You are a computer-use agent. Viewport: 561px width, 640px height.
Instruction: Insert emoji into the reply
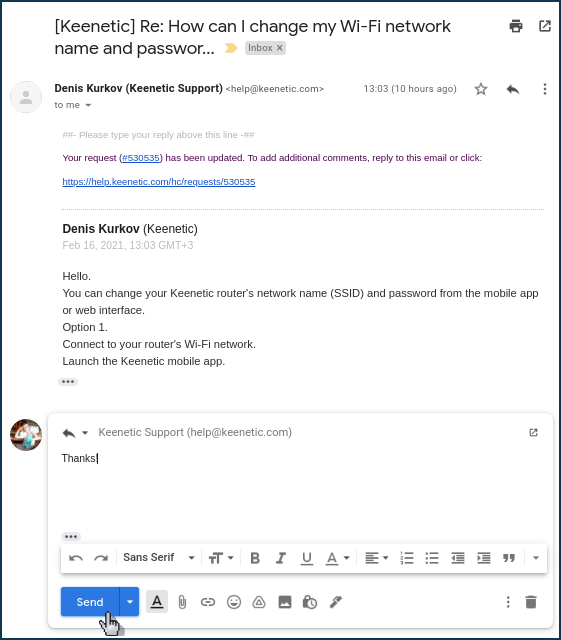234,602
